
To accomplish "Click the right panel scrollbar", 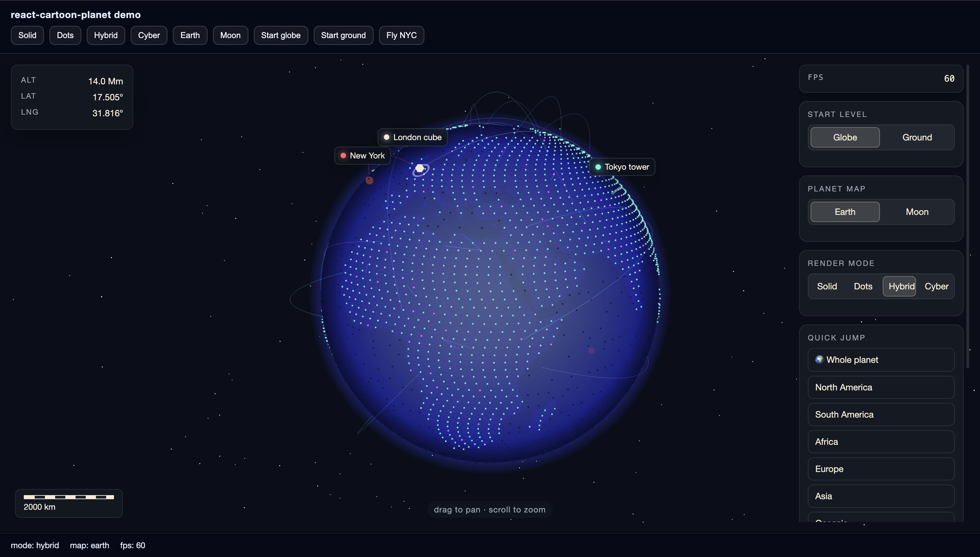I will point(968,216).
